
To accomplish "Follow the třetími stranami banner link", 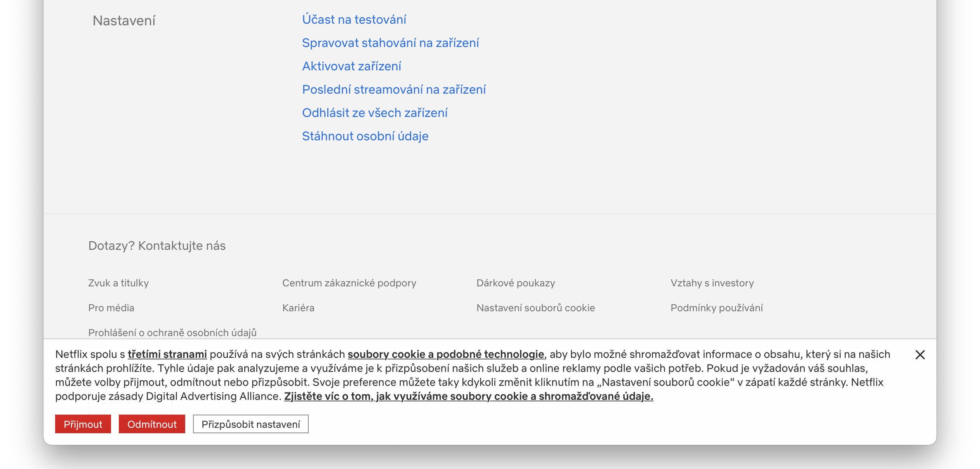I will (167, 354).
